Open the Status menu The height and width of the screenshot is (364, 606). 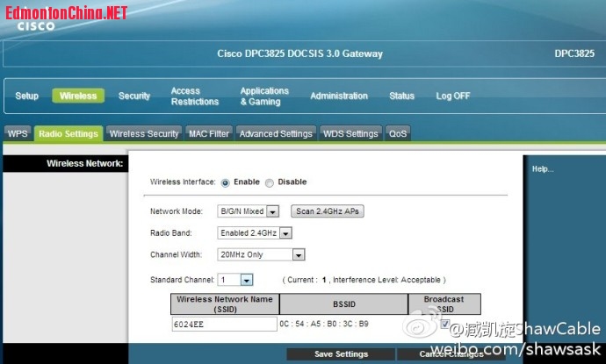[401, 96]
